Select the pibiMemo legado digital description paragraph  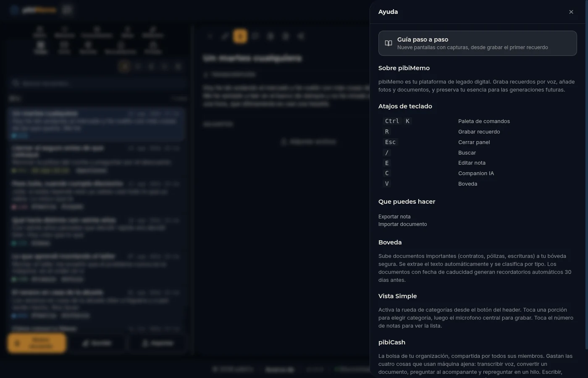coord(476,86)
